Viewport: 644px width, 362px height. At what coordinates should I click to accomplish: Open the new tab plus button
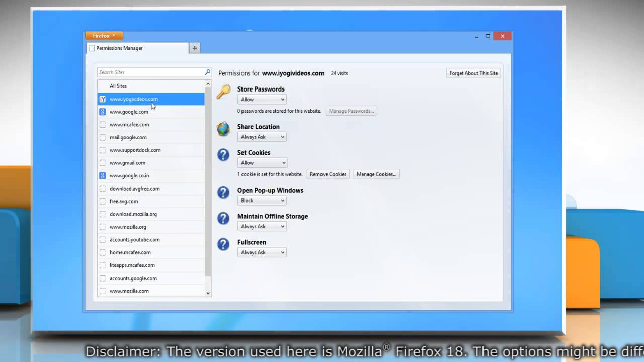(195, 48)
